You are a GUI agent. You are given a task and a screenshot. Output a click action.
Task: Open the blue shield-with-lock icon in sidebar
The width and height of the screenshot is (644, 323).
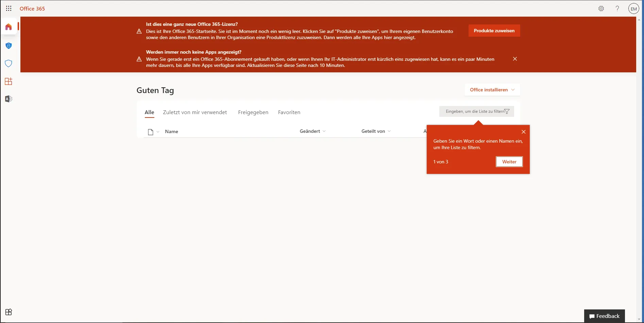pyautogui.click(x=9, y=46)
